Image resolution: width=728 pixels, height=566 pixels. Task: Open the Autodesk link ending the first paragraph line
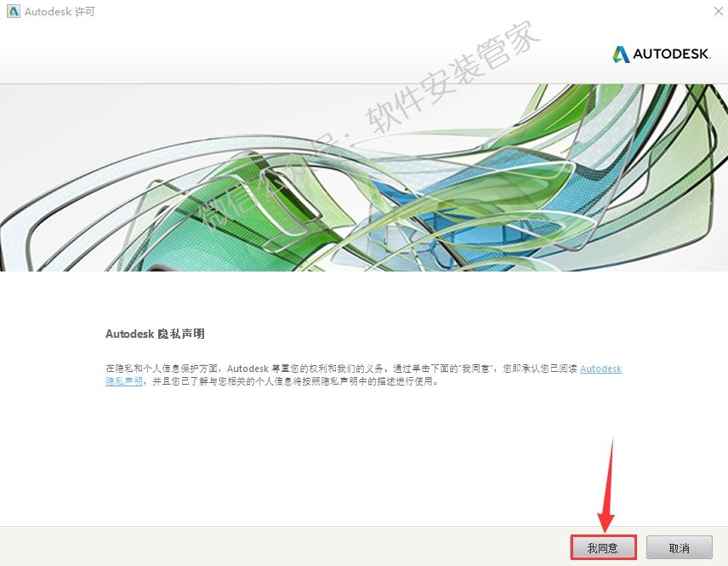pos(600,369)
